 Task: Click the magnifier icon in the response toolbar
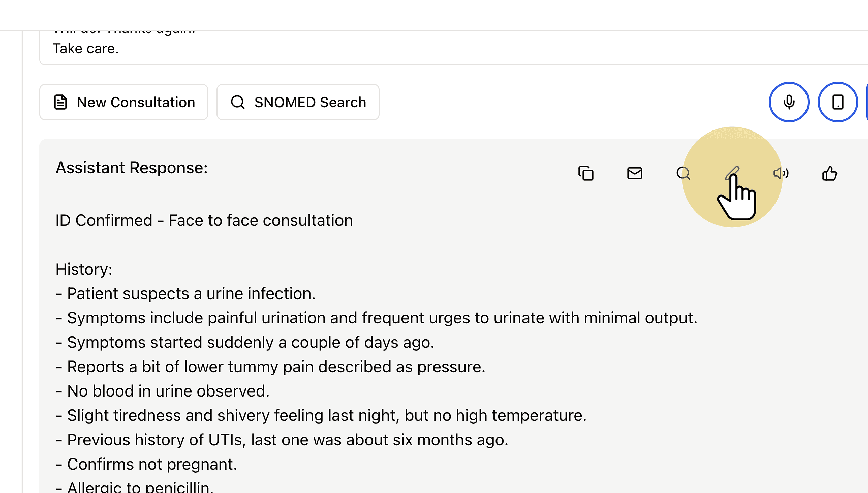click(x=684, y=173)
